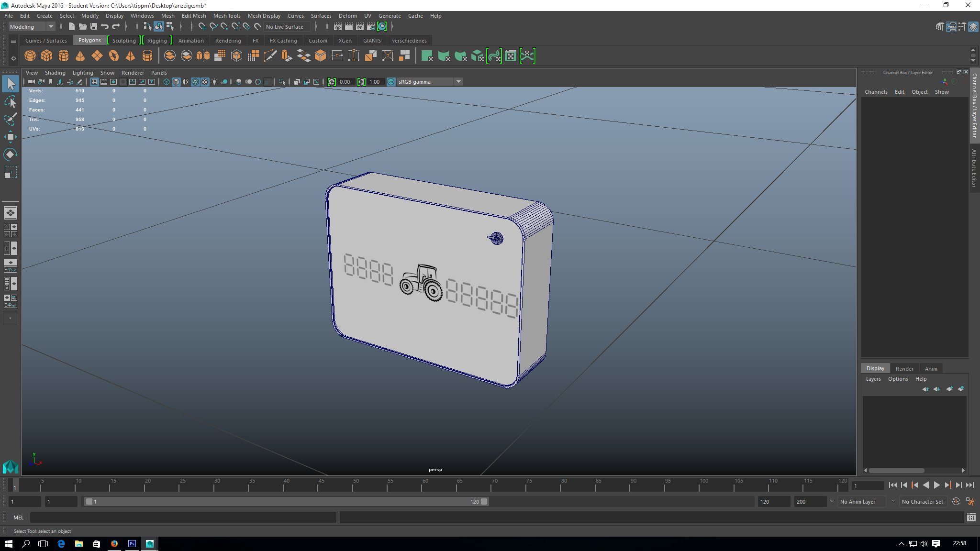Open the Modeling menu set dropdown
The image size is (980, 551).
tap(32, 27)
